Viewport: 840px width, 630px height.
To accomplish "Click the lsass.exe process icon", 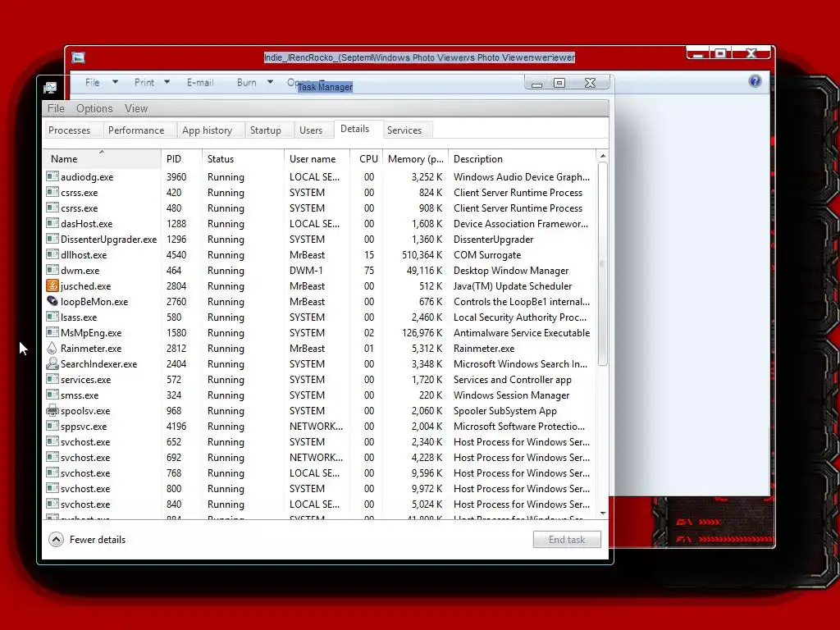I will pyautogui.click(x=52, y=317).
